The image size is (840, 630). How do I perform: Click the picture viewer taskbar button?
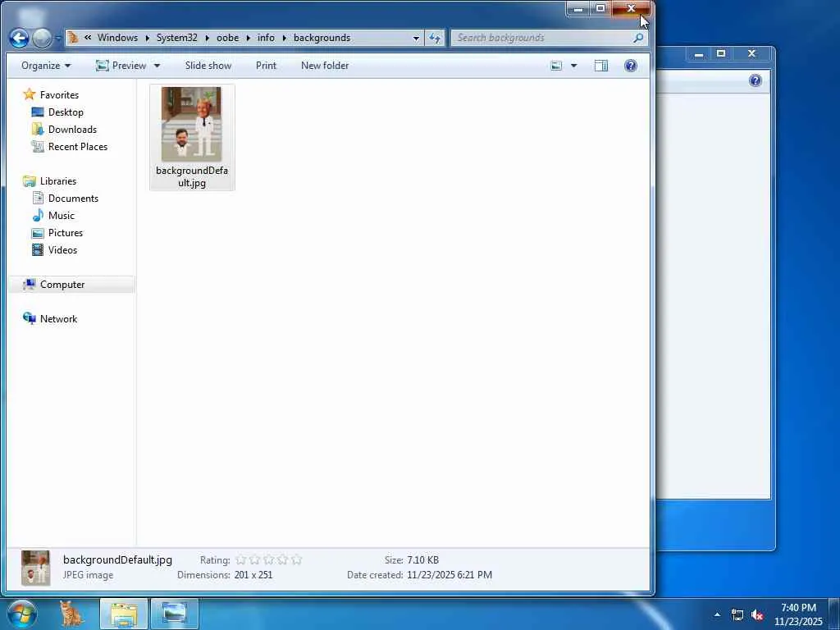click(174, 614)
